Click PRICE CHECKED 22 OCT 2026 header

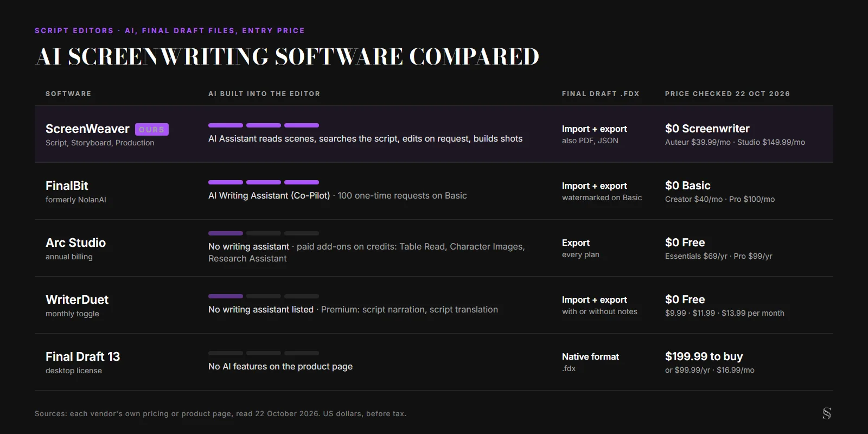727,94
